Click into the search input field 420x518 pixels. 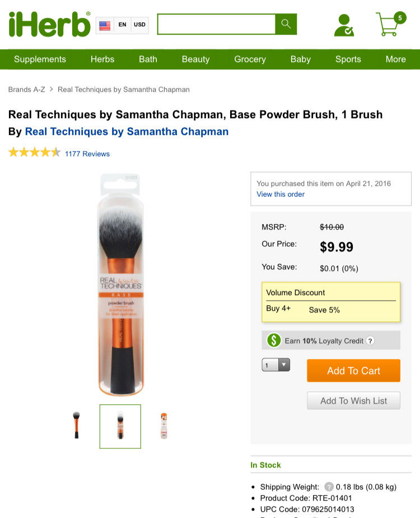coord(216,24)
